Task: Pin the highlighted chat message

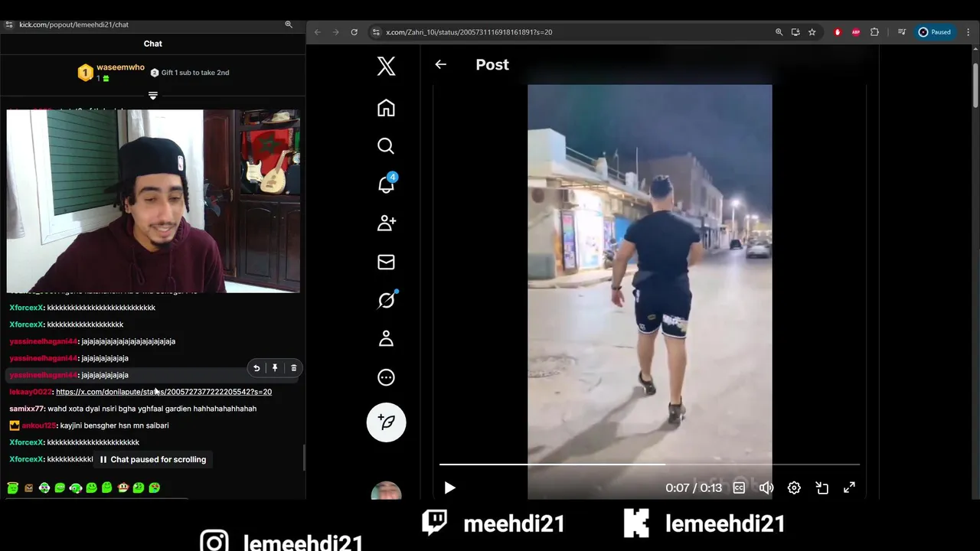Action: click(x=275, y=368)
